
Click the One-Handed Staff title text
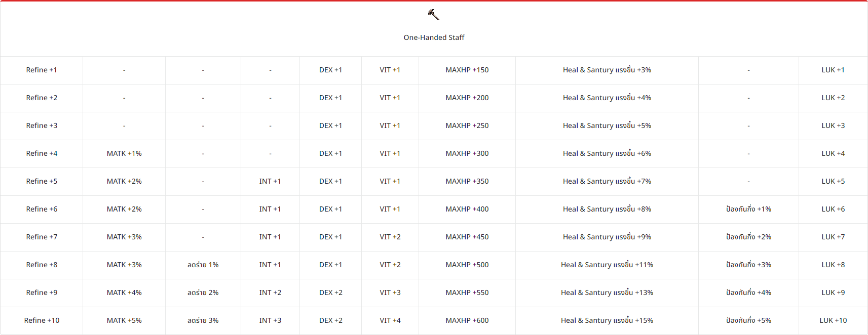click(434, 37)
